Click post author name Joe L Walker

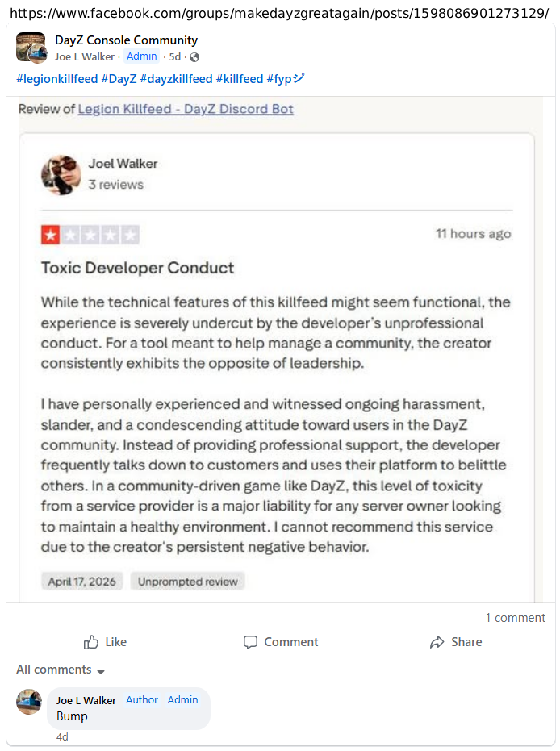point(84,57)
